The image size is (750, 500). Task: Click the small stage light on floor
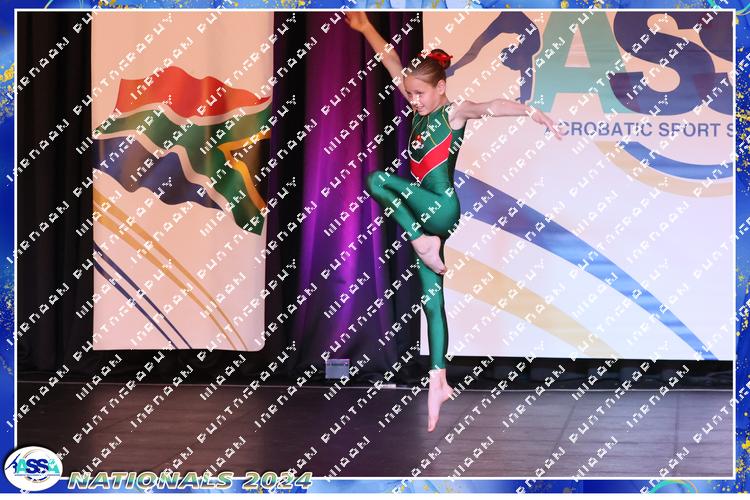coord(337,369)
